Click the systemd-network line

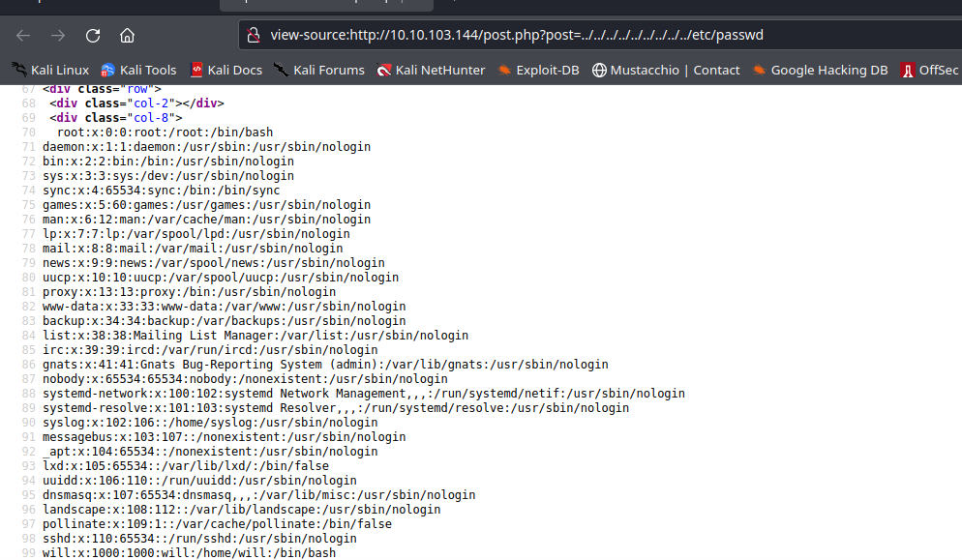coord(364,394)
